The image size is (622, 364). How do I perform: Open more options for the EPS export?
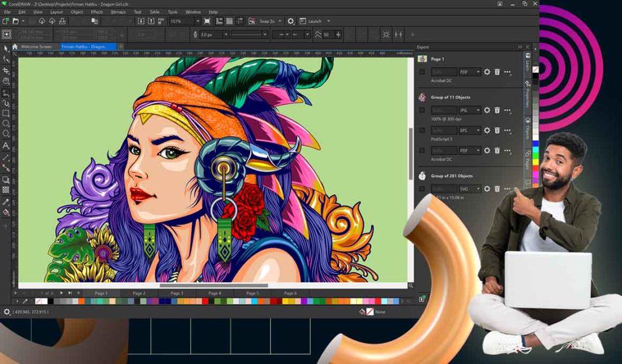(507, 130)
